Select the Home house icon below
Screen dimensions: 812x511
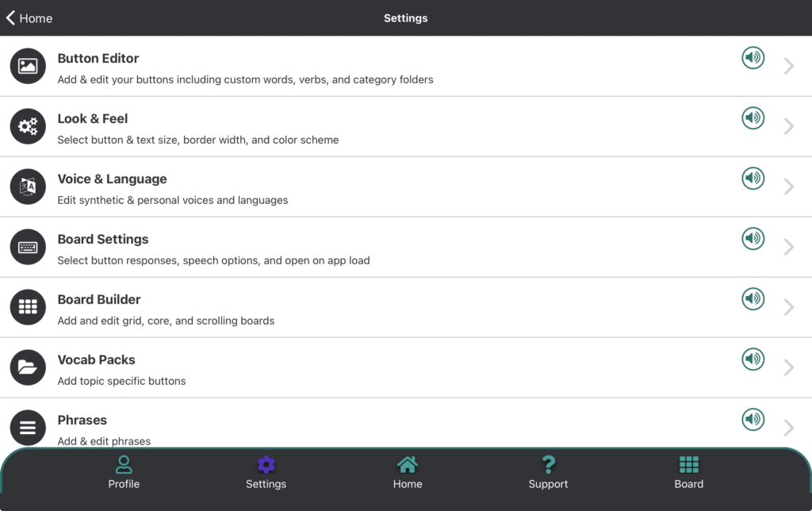point(407,473)
